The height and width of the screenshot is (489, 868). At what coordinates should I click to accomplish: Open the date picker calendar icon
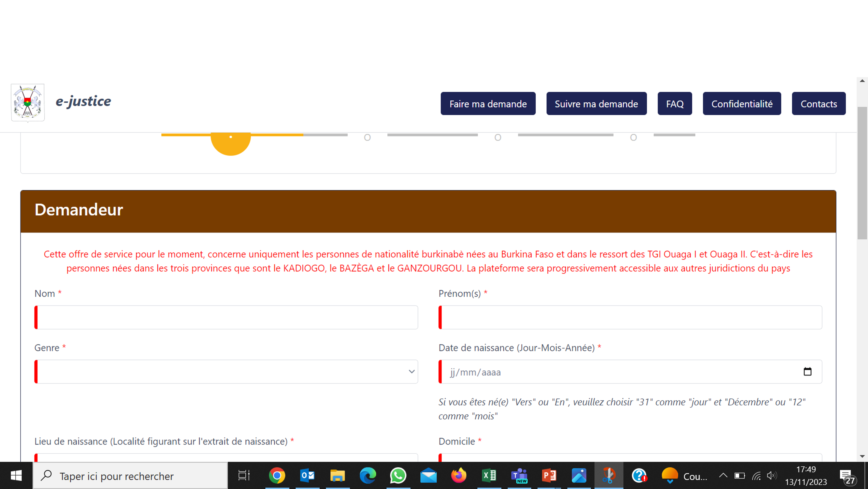[x=807, y=372]
